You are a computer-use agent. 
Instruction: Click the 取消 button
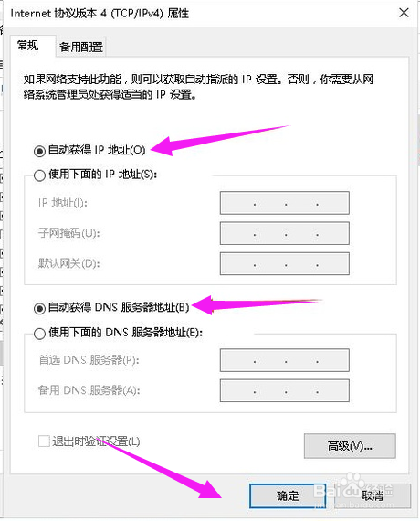pos(373,495)
